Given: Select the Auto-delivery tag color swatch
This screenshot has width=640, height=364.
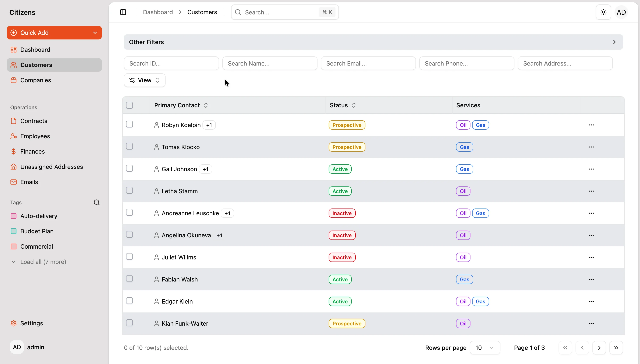Looking at the screenshot, I should (x=14, y=216).
